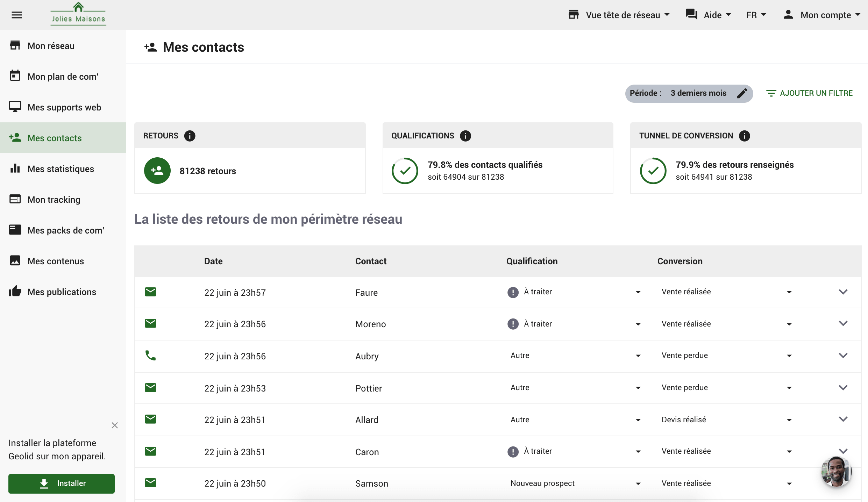Screen dimensions: 868x502
Task: Expand the Faure contact row details
Action: tap(844, 292)
